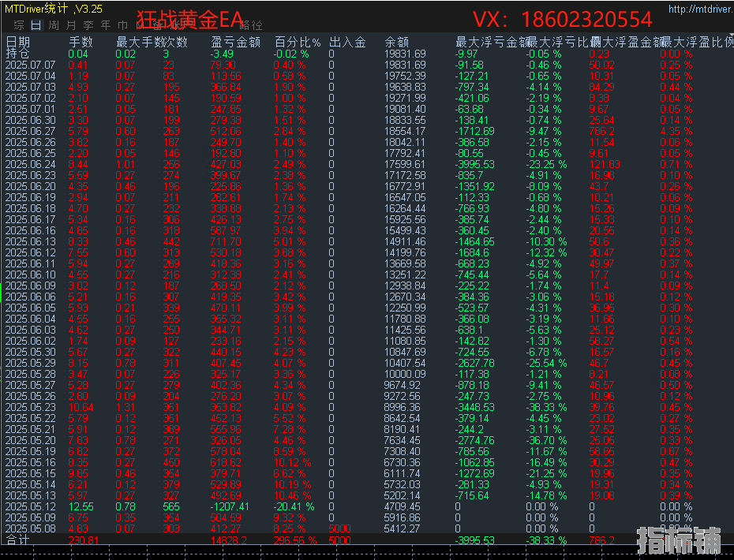The image size is (734, 560).
Task: Switch to the 路径 tab
Action: 250,25
